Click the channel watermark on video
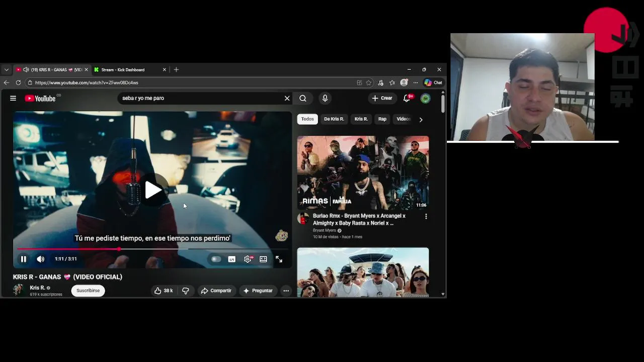 (282, 235)
